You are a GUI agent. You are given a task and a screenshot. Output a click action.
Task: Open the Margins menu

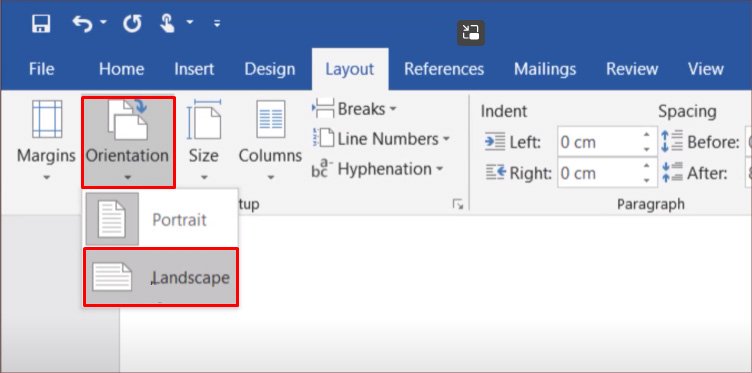tap(46, 141)
